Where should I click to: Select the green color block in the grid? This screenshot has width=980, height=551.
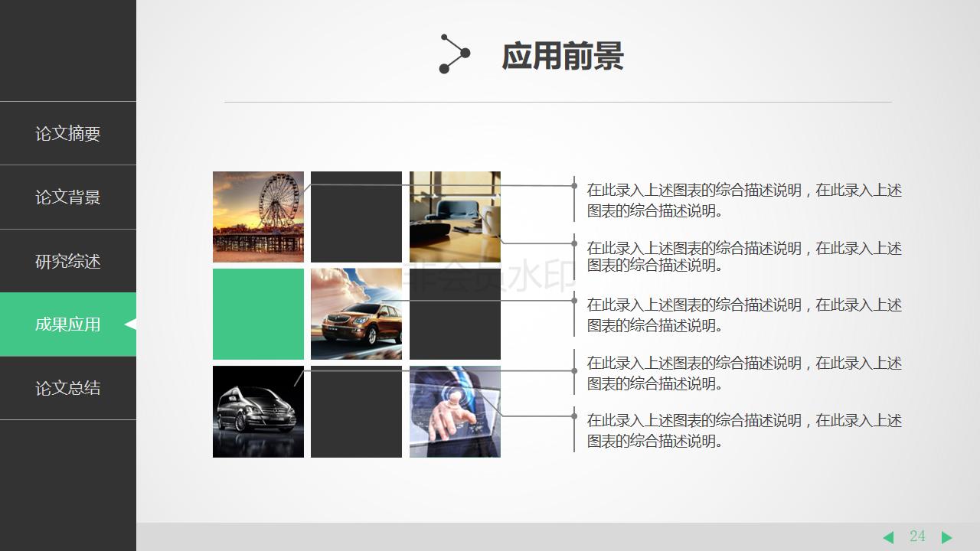(258, 314)
